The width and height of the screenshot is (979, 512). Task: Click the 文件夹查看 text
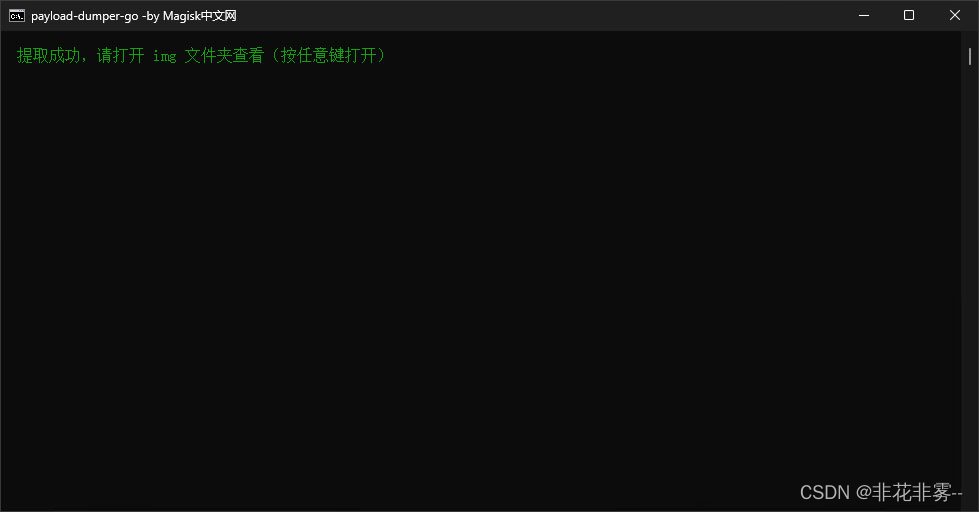click(225, 56)
